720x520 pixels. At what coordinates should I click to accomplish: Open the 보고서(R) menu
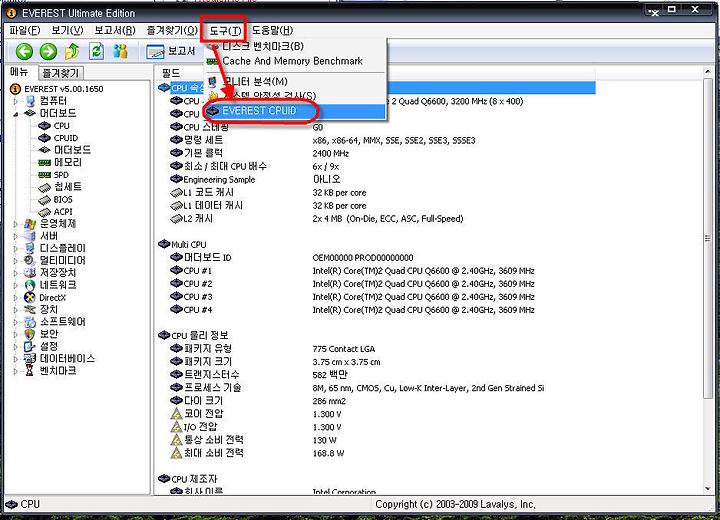(x=115, y=30)
